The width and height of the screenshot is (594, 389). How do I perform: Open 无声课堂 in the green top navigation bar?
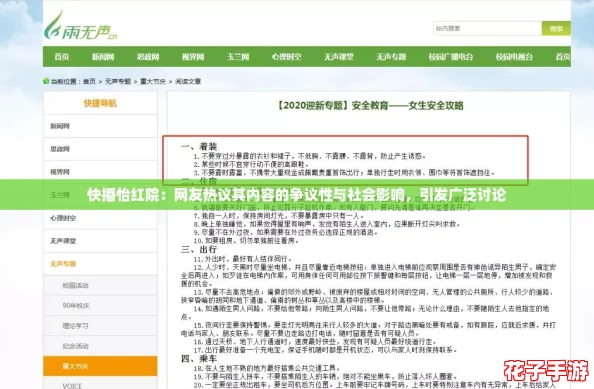tap(339, 57)
